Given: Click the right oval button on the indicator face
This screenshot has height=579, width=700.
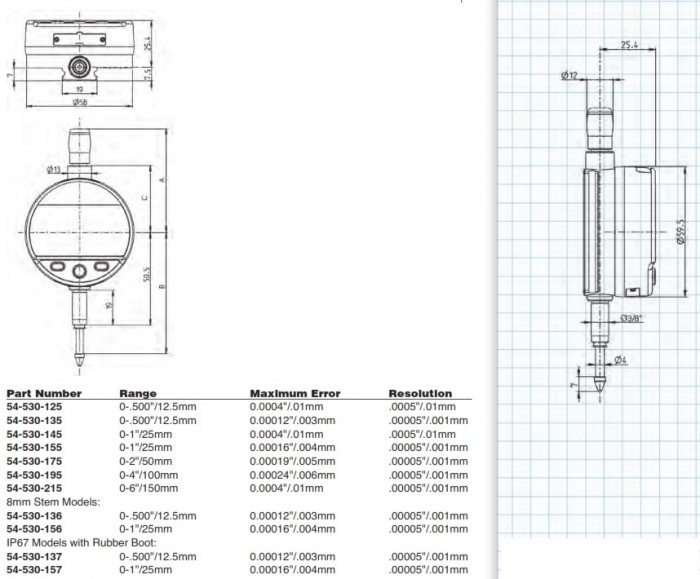Looking at the screenshot, I should (x=101, y=268).
